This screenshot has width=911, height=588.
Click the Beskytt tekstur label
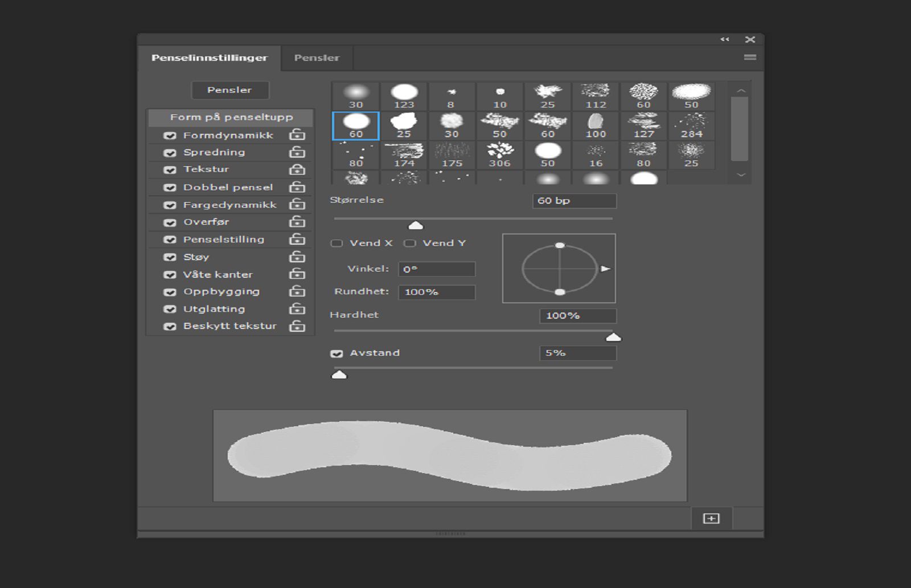click(x=230, y=326)
